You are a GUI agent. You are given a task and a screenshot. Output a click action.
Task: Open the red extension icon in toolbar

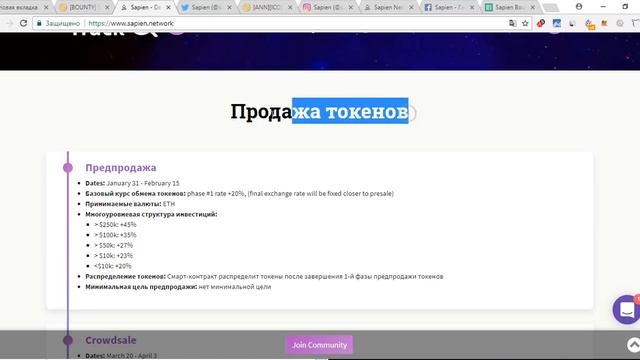541,23
